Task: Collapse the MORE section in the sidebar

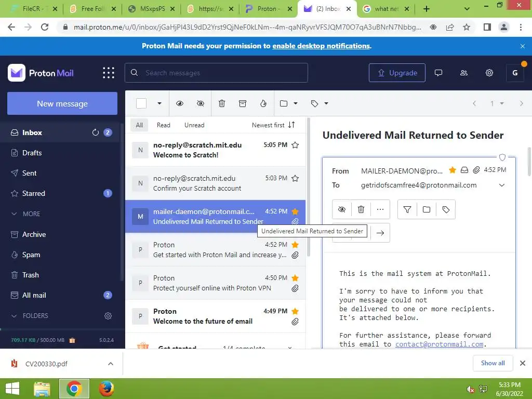Action: 14,214
